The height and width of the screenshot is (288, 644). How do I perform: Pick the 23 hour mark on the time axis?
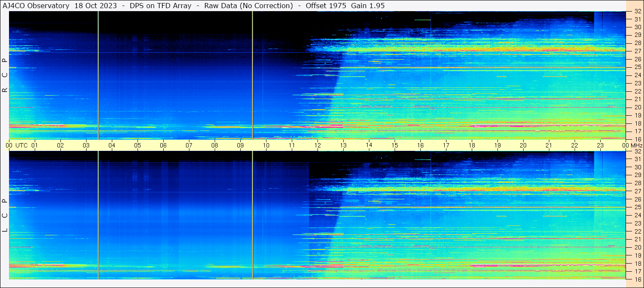(600, 145)
